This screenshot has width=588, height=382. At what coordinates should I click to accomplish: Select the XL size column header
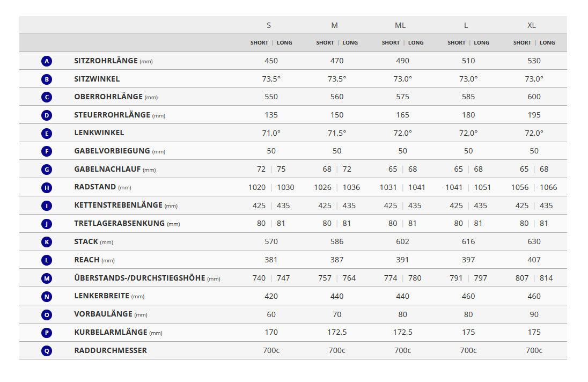coord(532,25)
